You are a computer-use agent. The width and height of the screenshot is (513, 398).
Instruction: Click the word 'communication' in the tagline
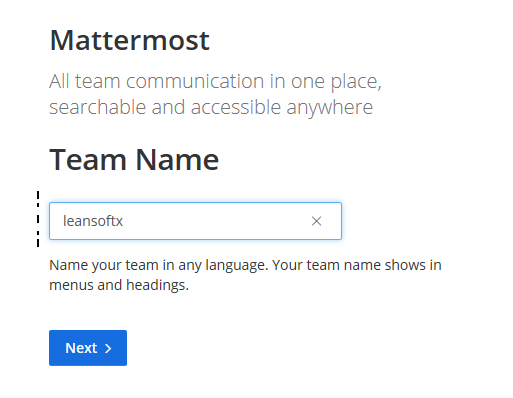[195, 81]
